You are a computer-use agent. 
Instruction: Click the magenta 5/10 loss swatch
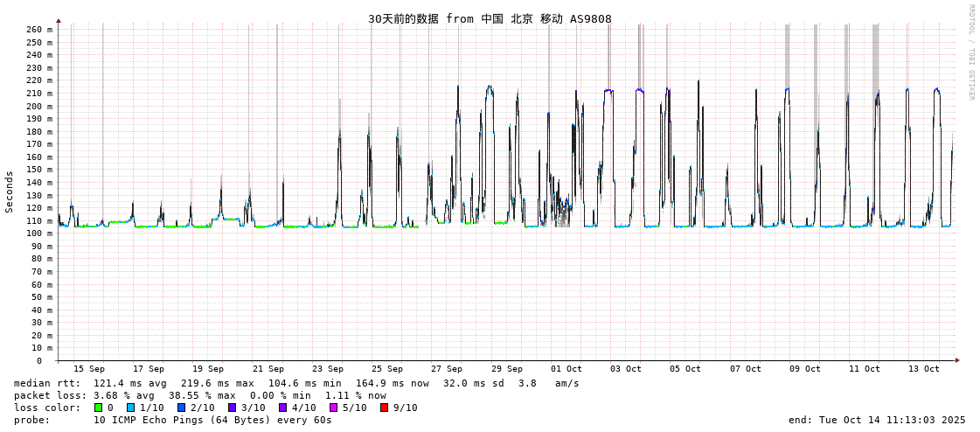click(x=333, y=408)
